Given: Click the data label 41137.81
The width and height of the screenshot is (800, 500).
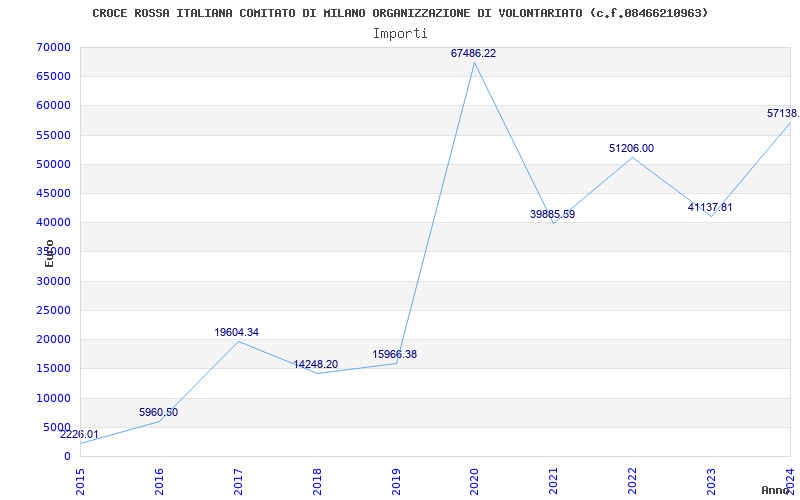Looking at the screenshot, I should tap(710, 207).
